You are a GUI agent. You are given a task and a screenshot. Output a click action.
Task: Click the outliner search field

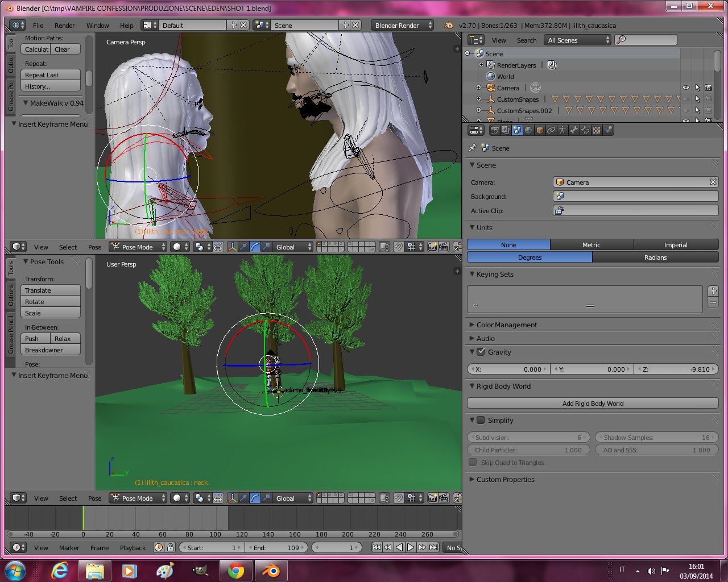646,40
